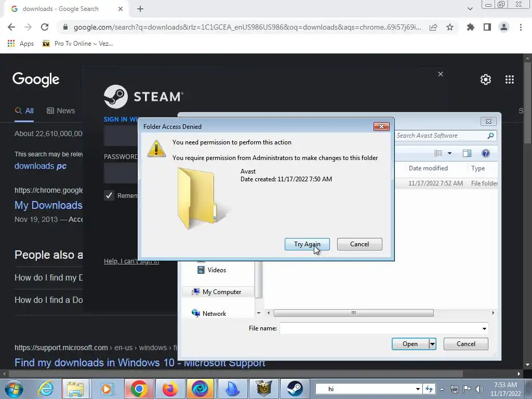Show hidden tray icons arrow
Image resolution: width=532 pixels, height=399 pixels.
[x=442, y=389]
